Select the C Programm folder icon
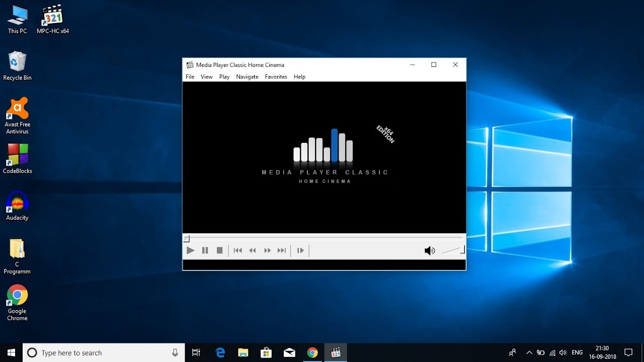 (18, 256)
